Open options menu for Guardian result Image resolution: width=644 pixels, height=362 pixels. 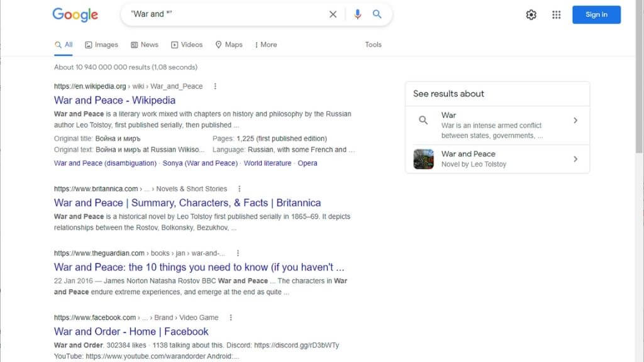(238, 253)
